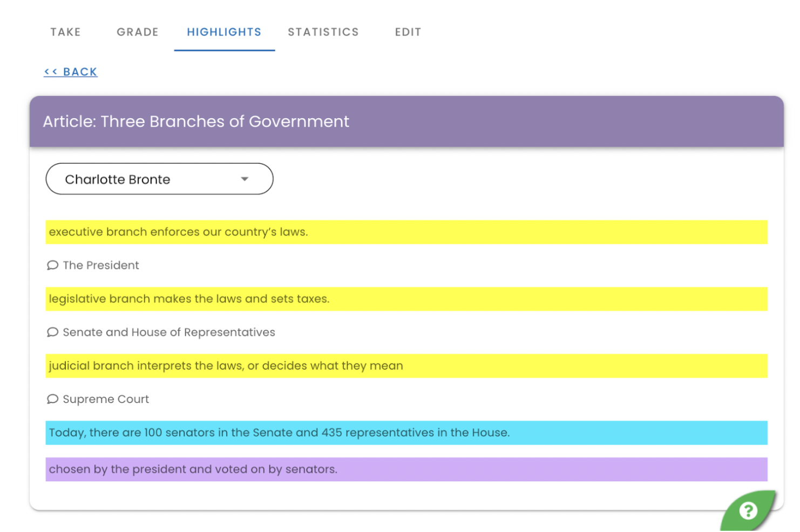Follow the Back link

[x=71, y=72]
